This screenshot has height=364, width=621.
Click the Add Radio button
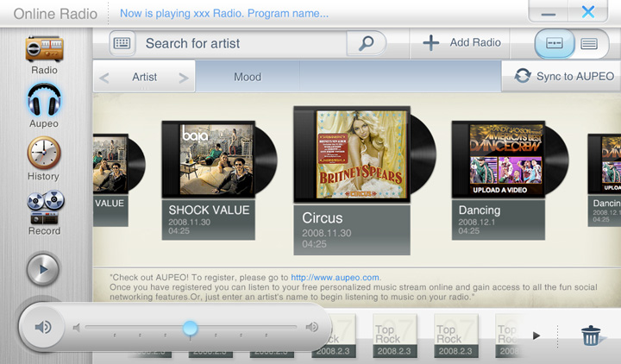coord(461,43)
